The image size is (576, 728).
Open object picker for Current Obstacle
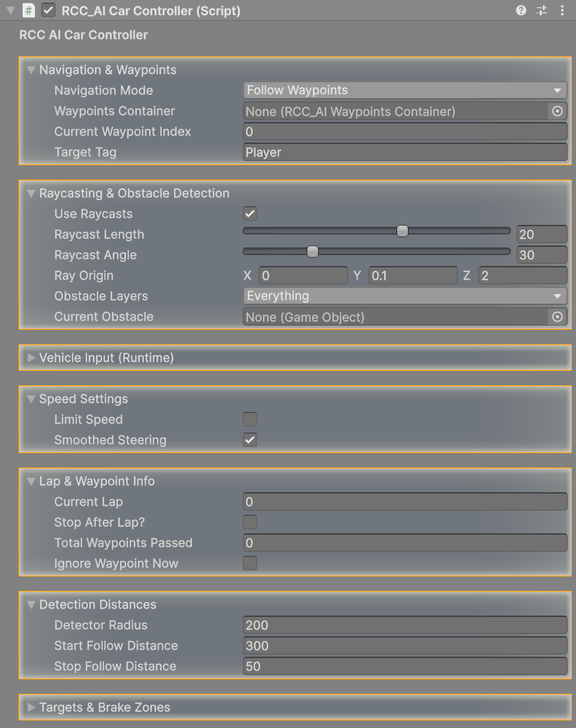click(557, 317)
